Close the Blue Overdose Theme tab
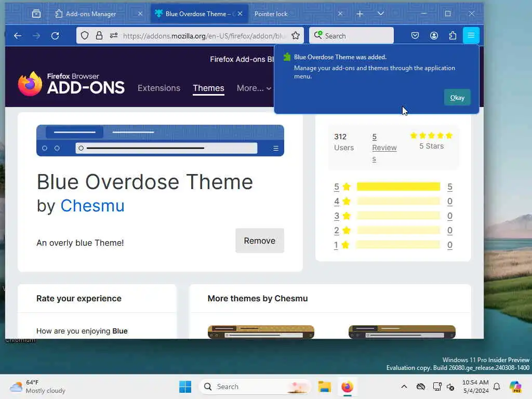Viewport: 532px width, 399px height. 240,14
